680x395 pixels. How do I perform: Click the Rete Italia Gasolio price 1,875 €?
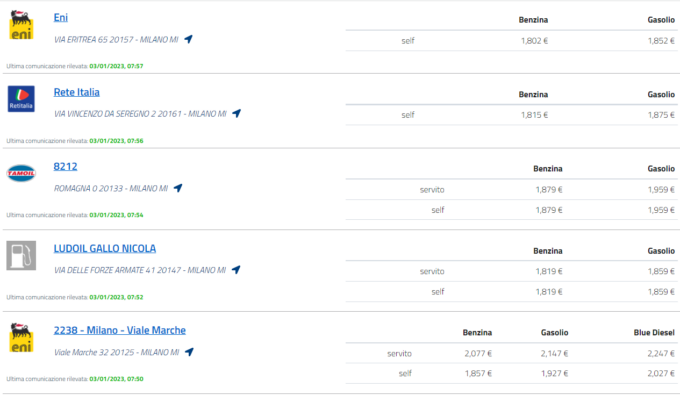tap(661, 115)
